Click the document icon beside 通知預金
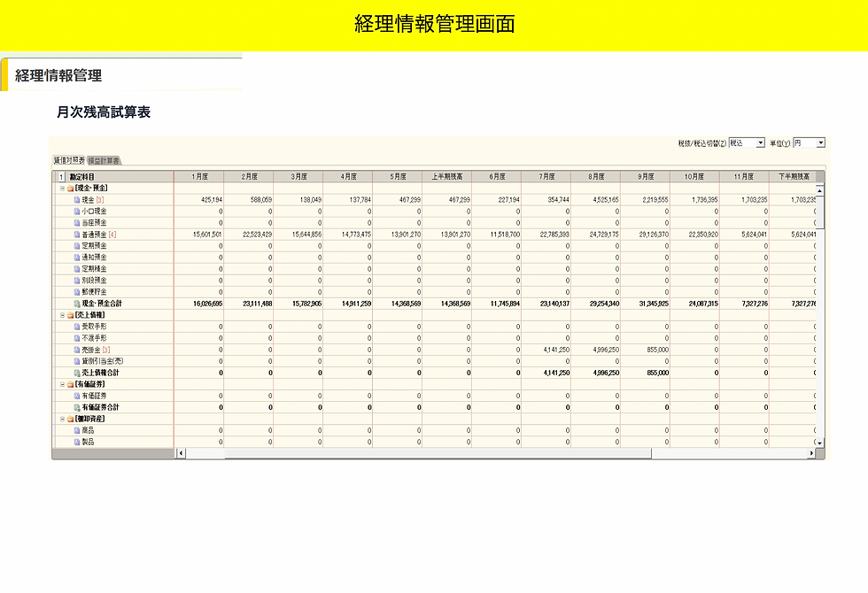868x593 pixels. click(x=77, y=258)
